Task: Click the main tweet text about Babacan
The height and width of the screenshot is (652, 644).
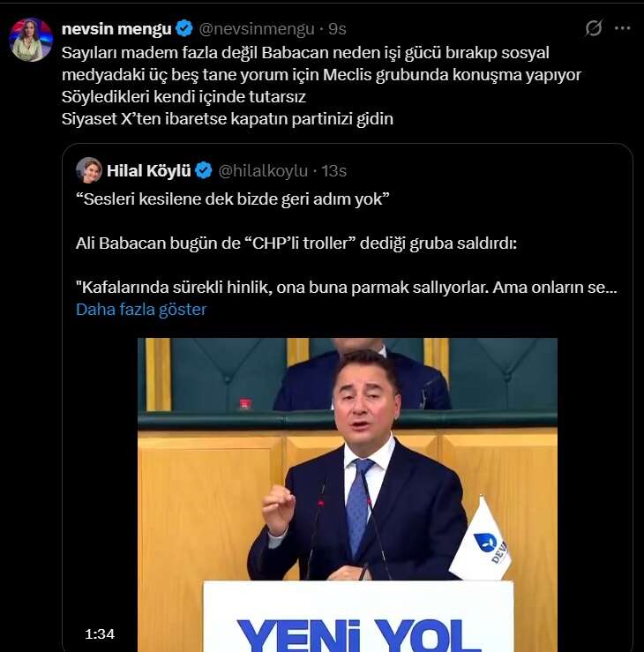Action: pos(321,74)
